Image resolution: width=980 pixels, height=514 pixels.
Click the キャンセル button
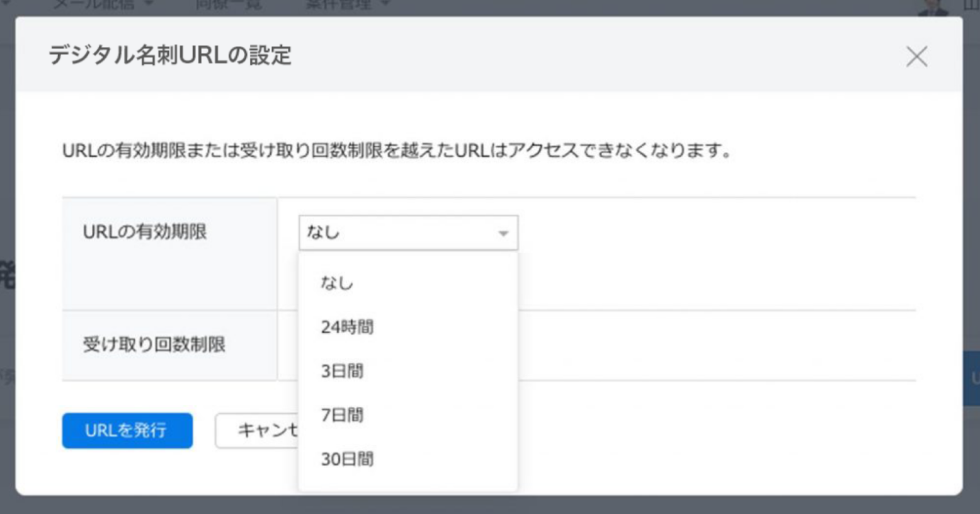point(258,431)
